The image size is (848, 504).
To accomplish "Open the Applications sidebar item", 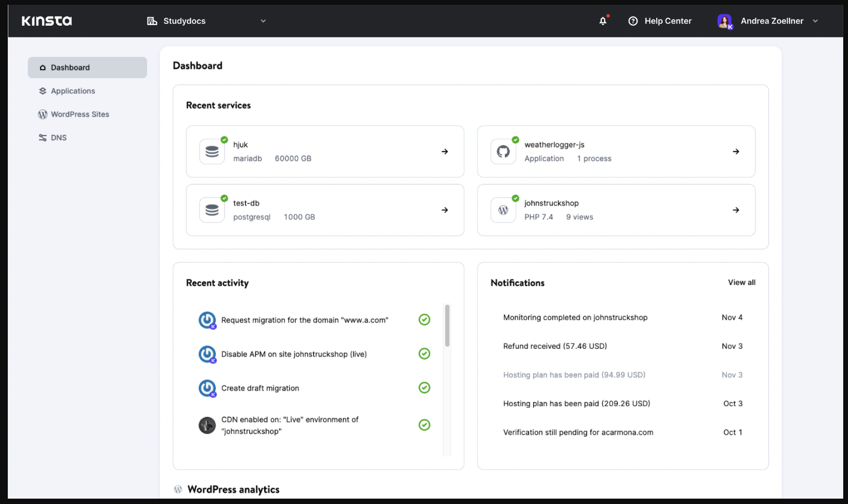I will pyautogui.click(x=72, y=91).
